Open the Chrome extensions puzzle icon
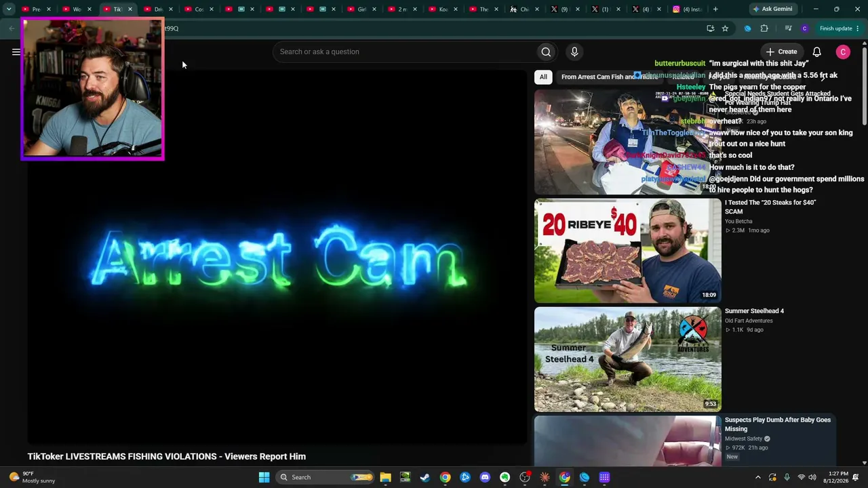This screenshot has height=488, width=868. click(764, 28)
